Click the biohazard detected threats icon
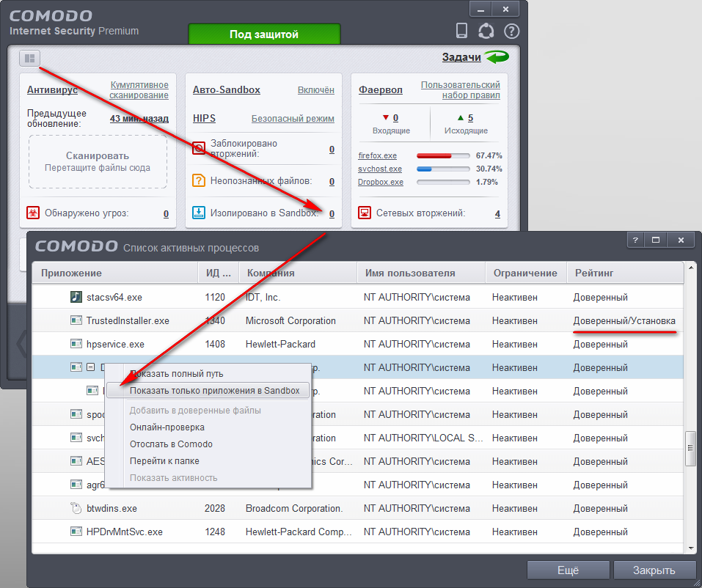The image size is (702, 588). coord(33,213)
